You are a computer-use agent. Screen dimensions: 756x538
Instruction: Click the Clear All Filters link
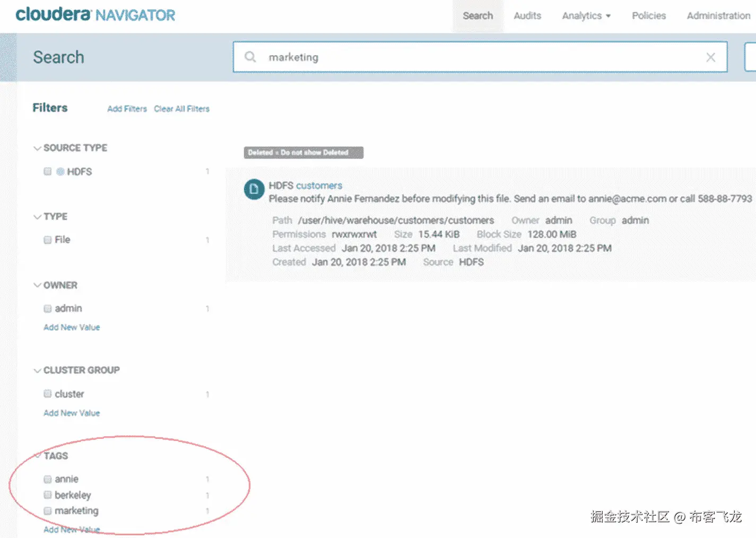click(181, 108)
